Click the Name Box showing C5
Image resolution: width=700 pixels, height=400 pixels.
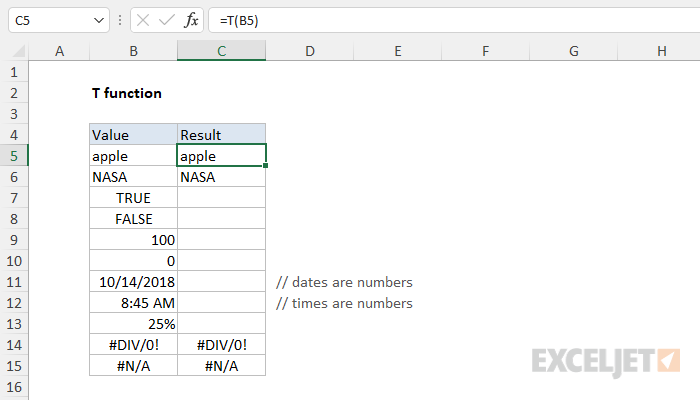[x=58, y=21]
